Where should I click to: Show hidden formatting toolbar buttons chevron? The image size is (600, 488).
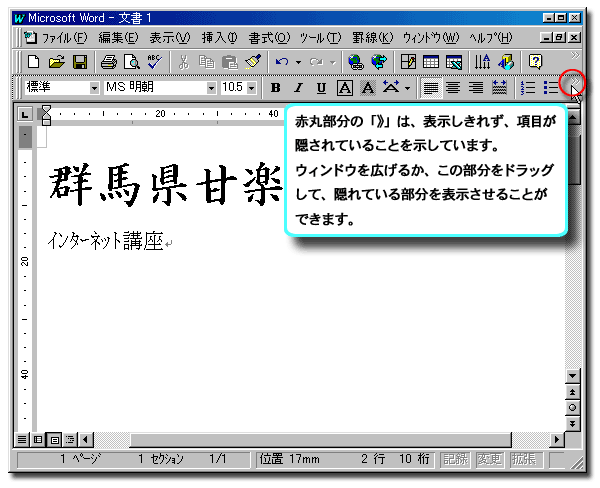pos(575,81)
